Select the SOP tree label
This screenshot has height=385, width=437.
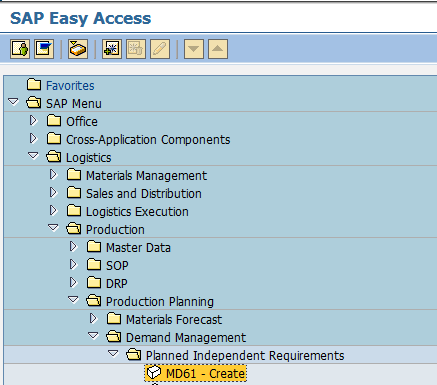(x=117, y=266)
